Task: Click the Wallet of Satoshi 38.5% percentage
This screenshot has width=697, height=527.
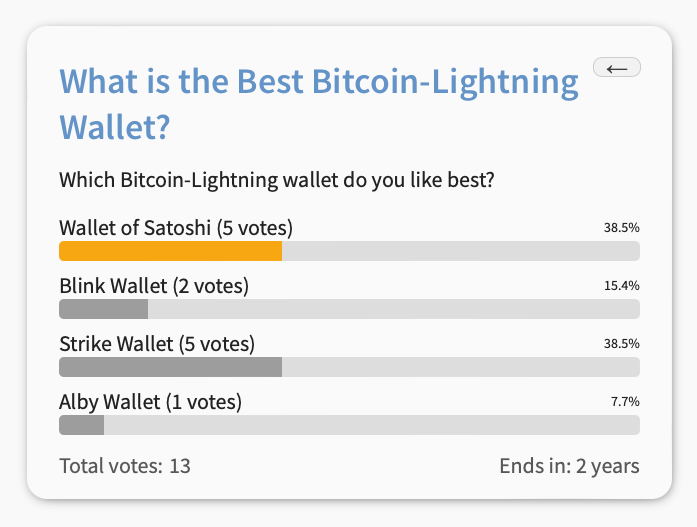Action: tap(621, 227)
